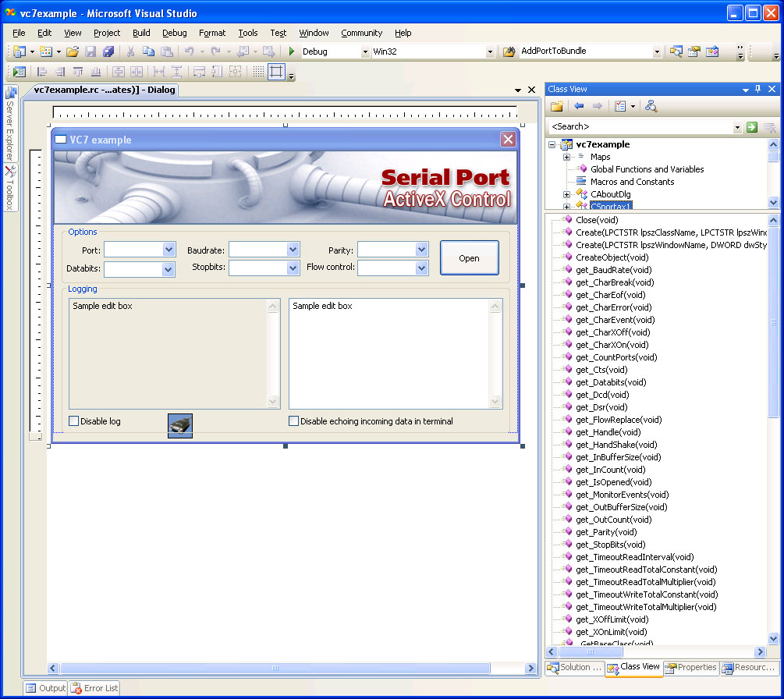784x699 pixels.
Task: Expand the CAboutDlg tree node
Action: click(x=566, y=194)
